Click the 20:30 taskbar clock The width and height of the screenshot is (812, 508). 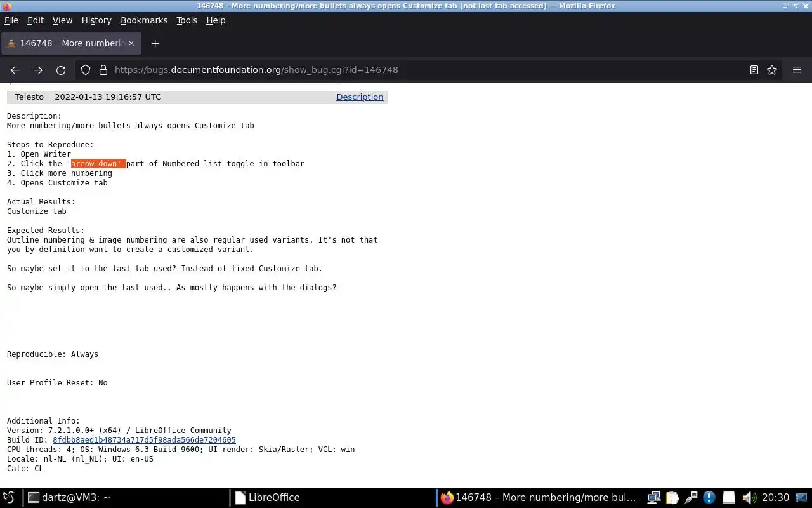point(775,498)
